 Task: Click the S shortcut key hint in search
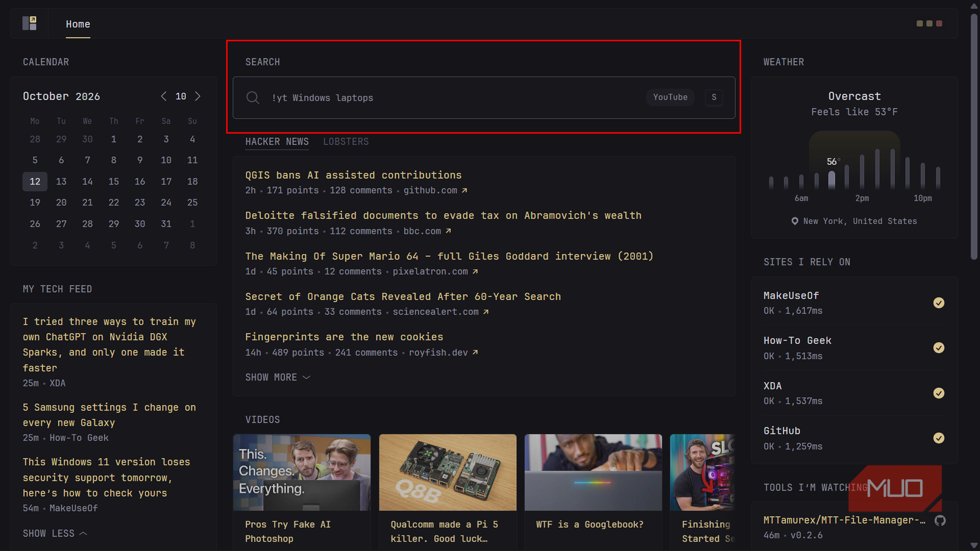[714, 97]
